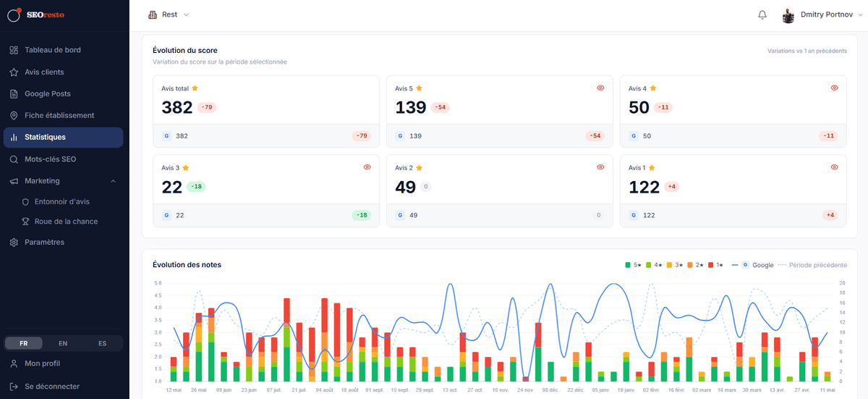Click the Paramètres gear icon
Viewport: 868px width, 399px height.
[x=14, y=242]
